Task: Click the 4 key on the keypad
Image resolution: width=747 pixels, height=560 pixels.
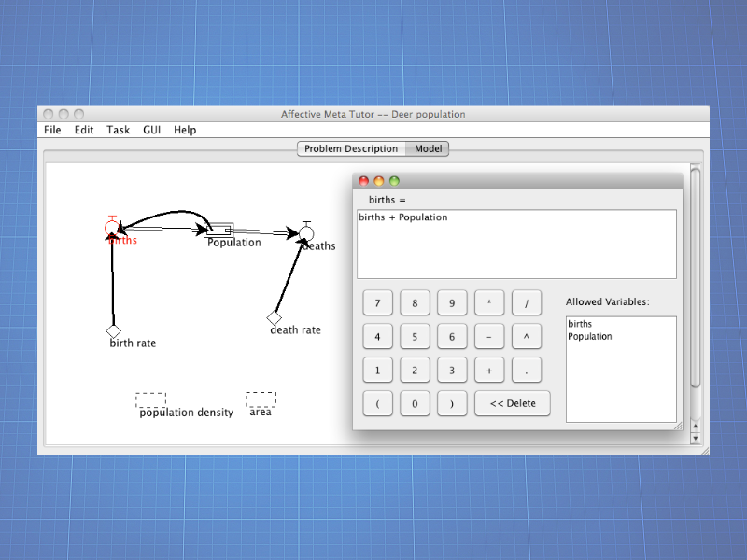Action: pos(378,337)
